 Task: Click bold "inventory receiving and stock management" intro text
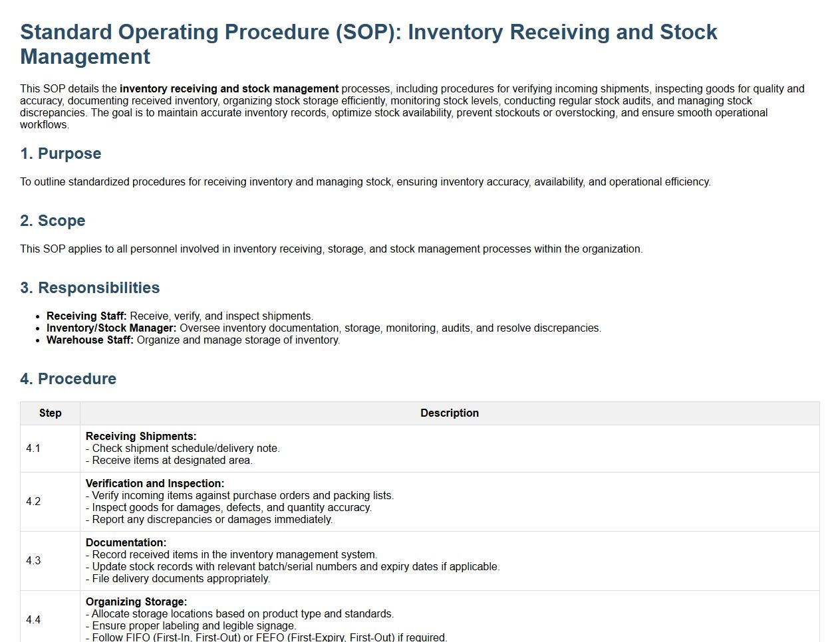click(229, 89)
